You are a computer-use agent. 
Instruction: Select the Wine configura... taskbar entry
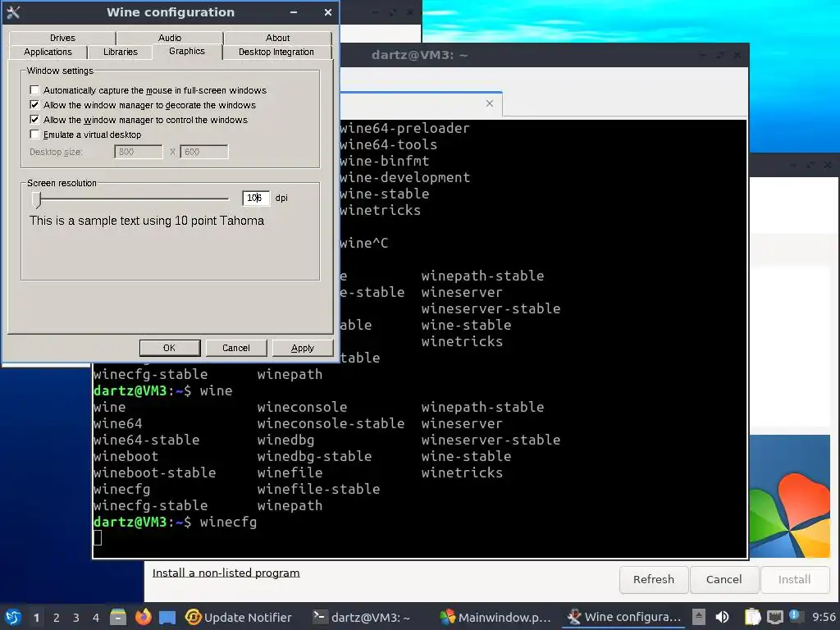[x=624, y=617]
